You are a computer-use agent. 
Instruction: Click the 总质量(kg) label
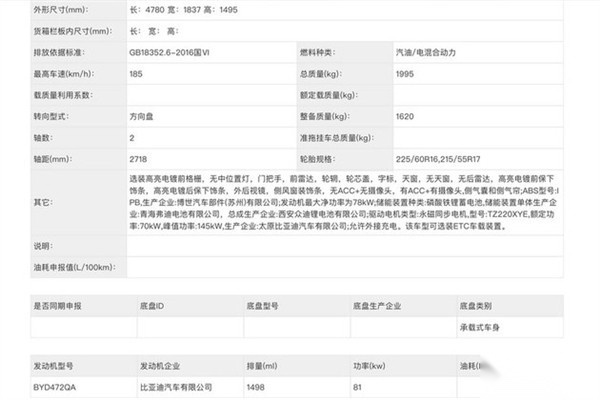(321, 74)
